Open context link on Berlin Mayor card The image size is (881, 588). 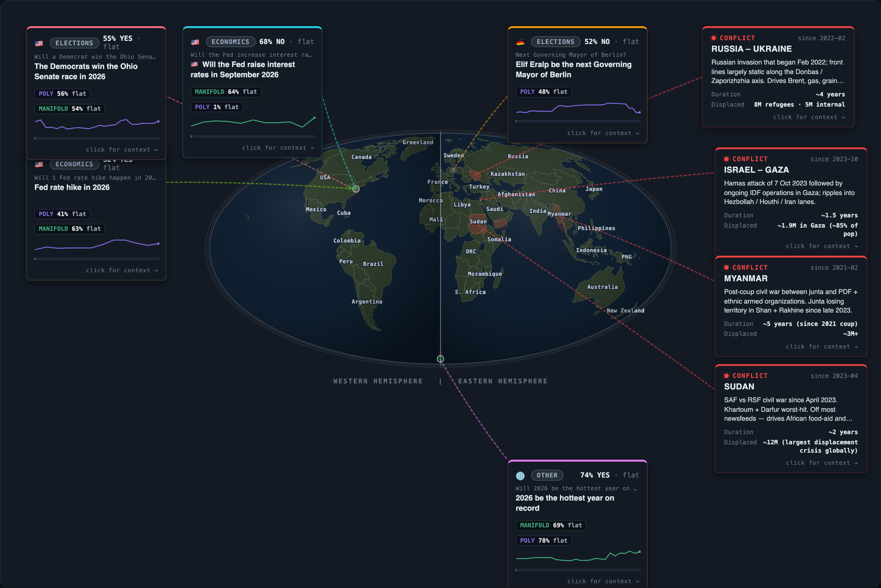coord(603,133)
